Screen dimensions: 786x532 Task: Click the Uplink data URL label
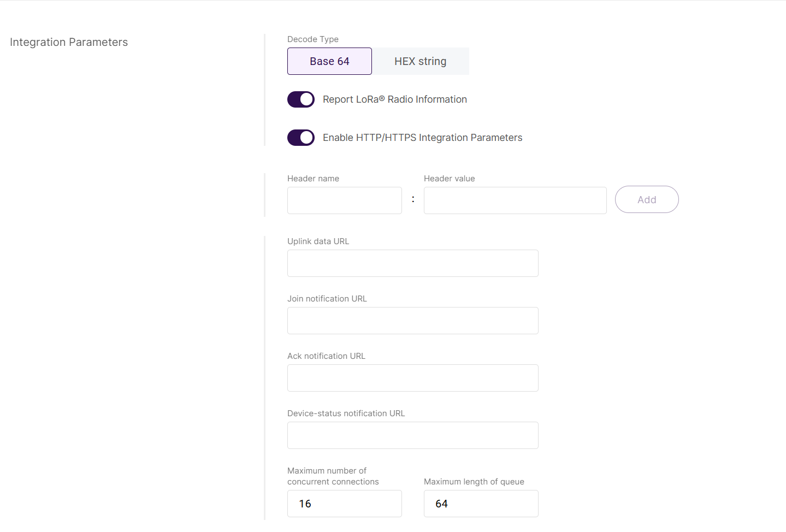(318, 241)
